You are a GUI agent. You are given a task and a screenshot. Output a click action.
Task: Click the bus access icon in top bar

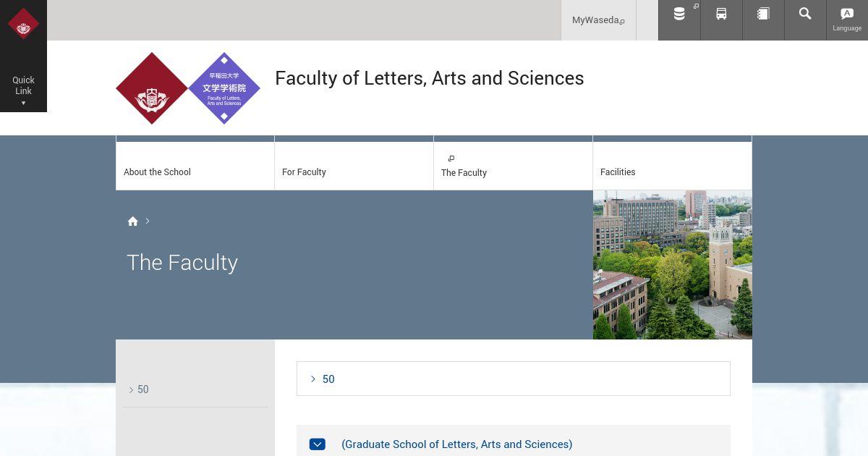pos(721,14)
